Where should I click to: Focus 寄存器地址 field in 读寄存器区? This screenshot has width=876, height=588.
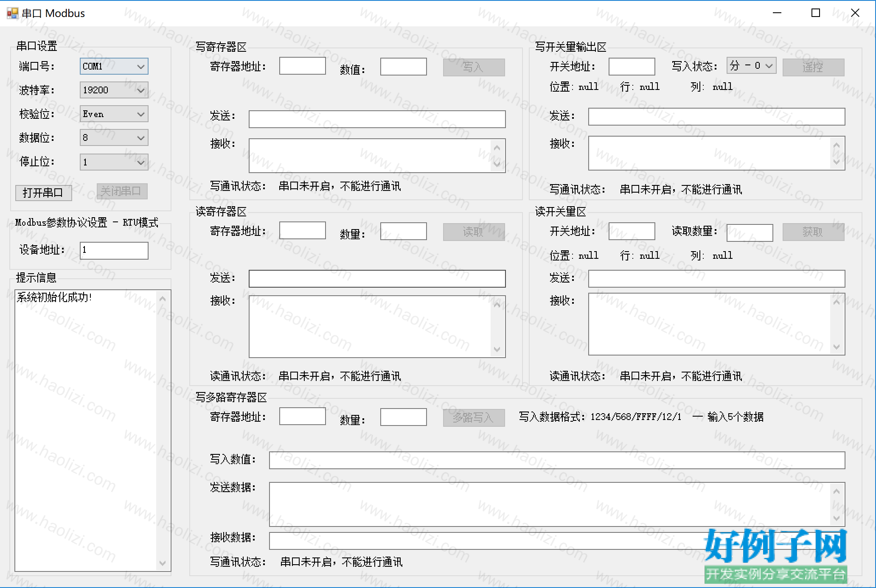[x=302, y=231]
